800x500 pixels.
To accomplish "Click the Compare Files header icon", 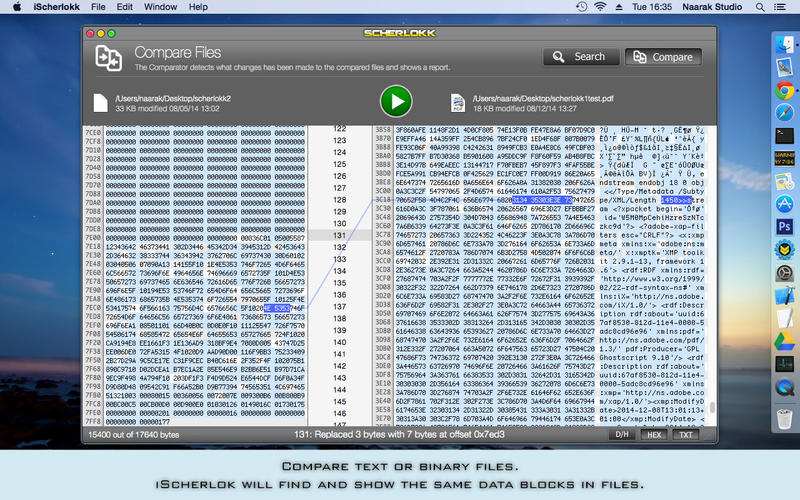I will coord(109,58).
